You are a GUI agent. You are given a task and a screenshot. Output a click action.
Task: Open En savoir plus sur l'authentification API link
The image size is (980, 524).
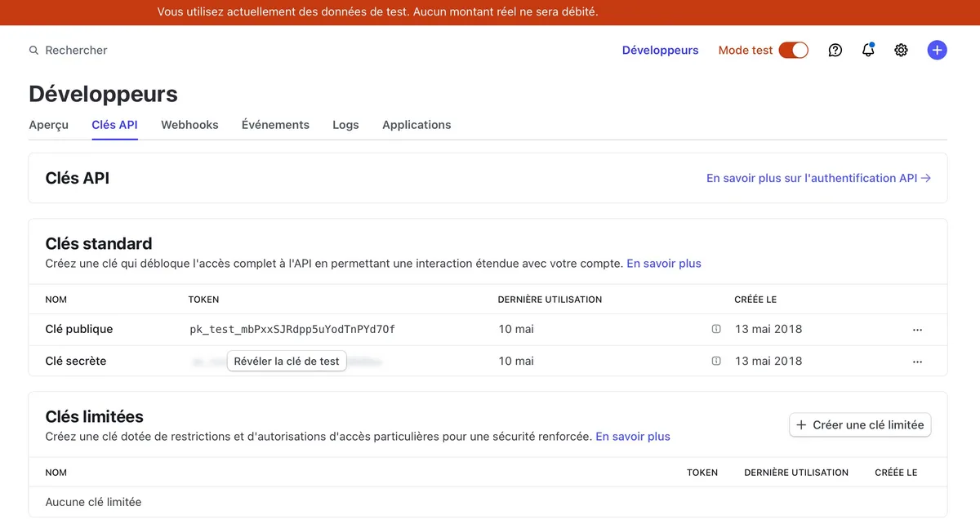click(x=818, y=178)
